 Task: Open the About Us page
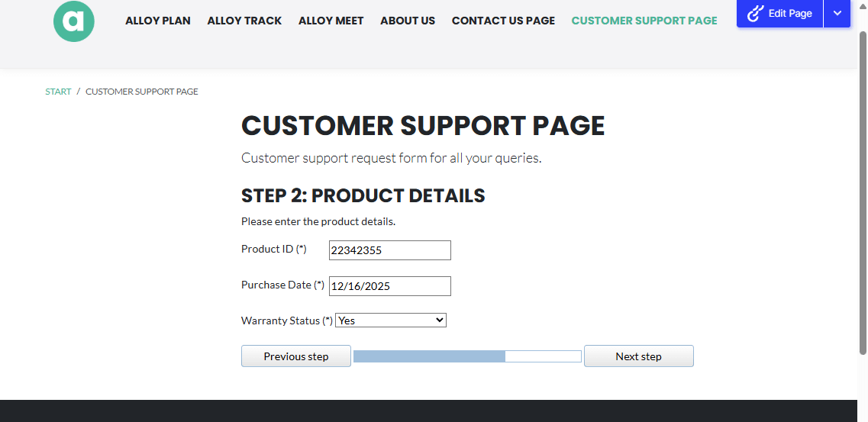[x=408, y=21]
